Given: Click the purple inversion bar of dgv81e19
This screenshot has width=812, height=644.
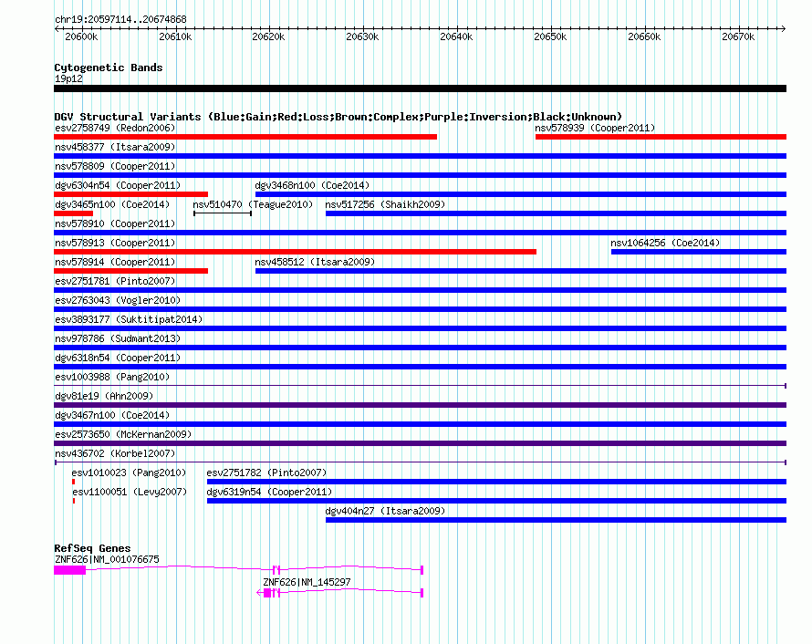Looking at the screenshot, I should click(420, 405).
